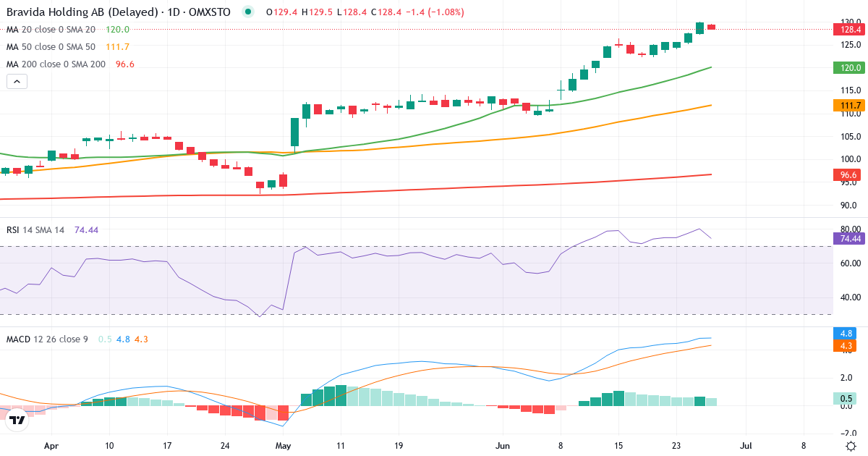Viewport: 868px width, 456px height.
Task: Click the 96.6 MA 200 price label
Action: click(x=848, y=175)
